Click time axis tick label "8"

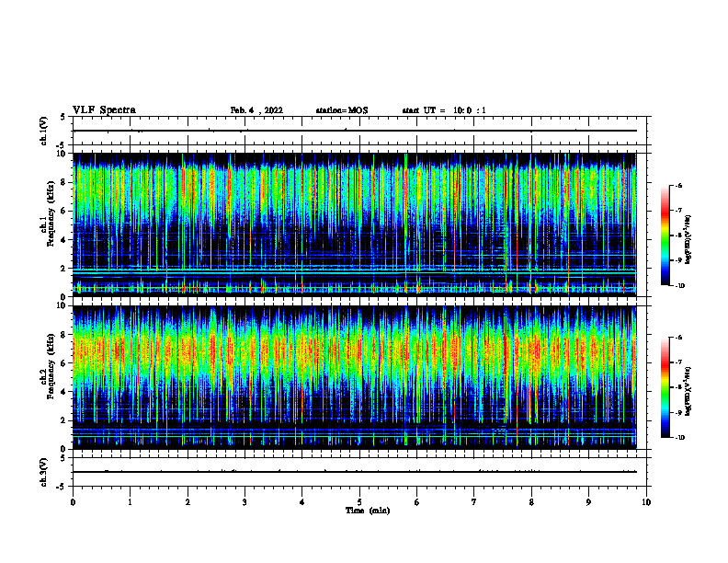pos(531,502)
